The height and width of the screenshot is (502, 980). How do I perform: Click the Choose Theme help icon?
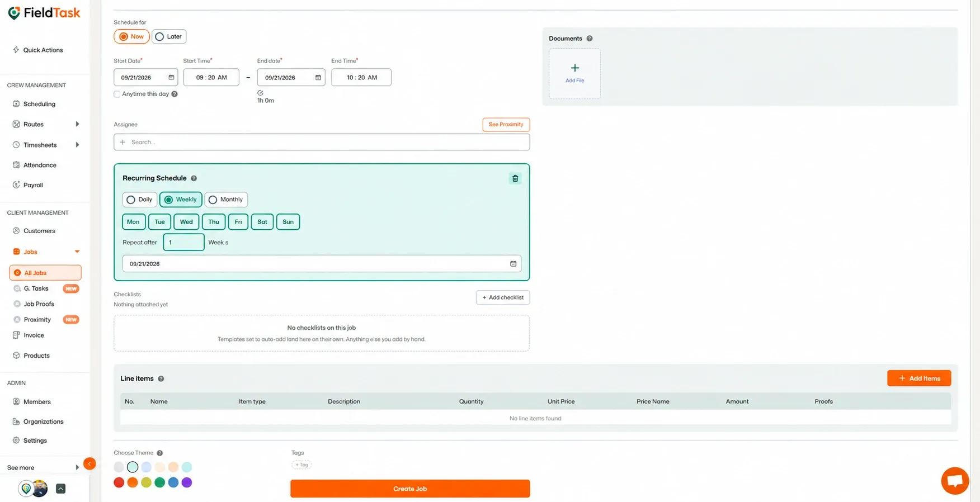pyautogui.click(x=159, y=453)
